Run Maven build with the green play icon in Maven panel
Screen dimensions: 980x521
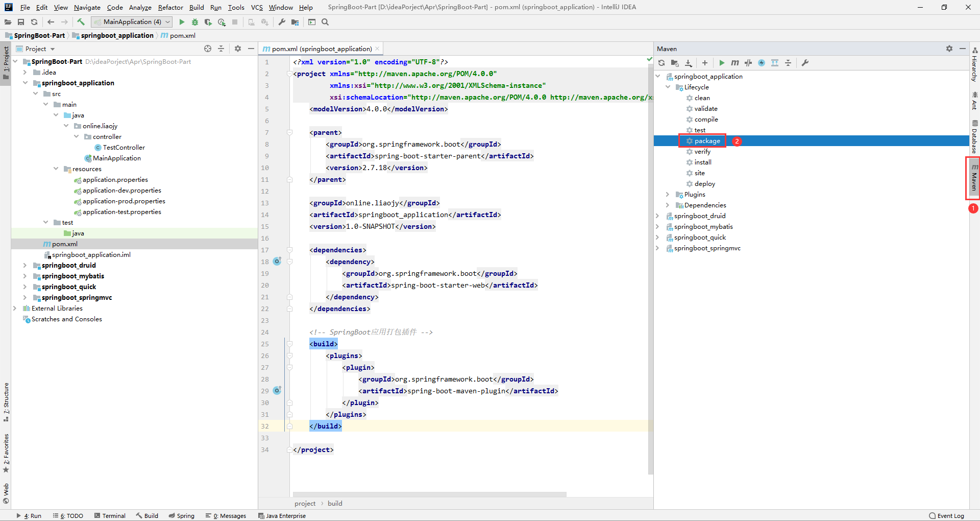pos(722,63)
